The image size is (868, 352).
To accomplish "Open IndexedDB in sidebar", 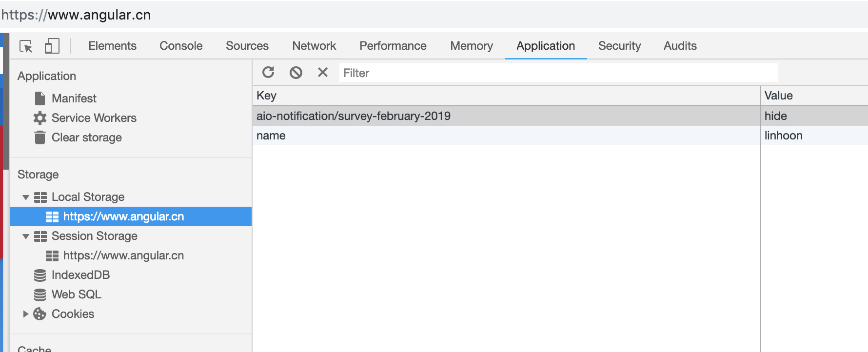I will [81, 275].
